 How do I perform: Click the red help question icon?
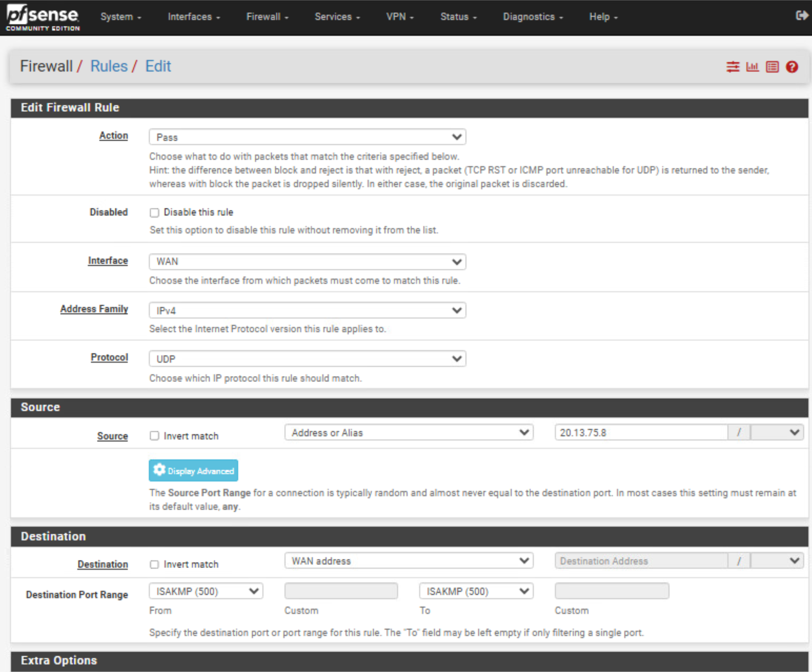tap(791, 67)
